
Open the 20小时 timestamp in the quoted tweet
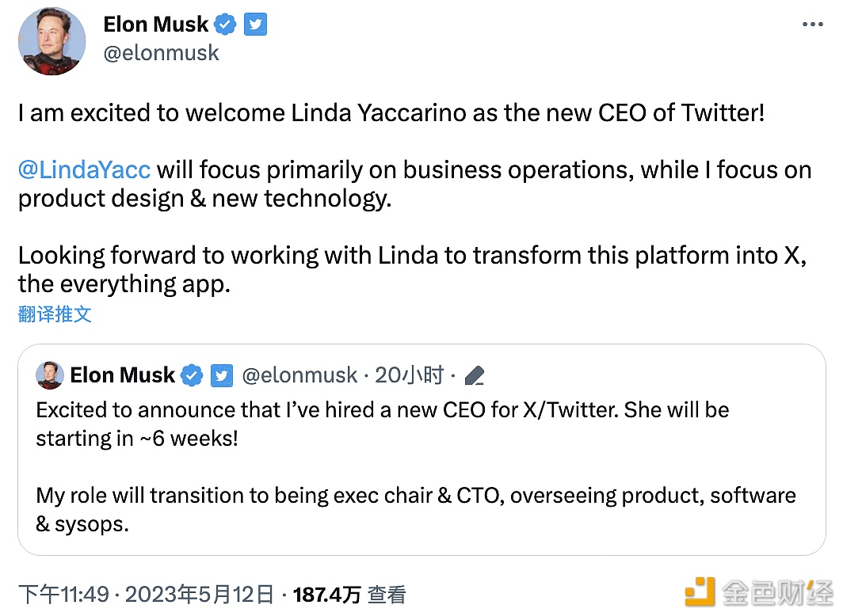(409, 375)
